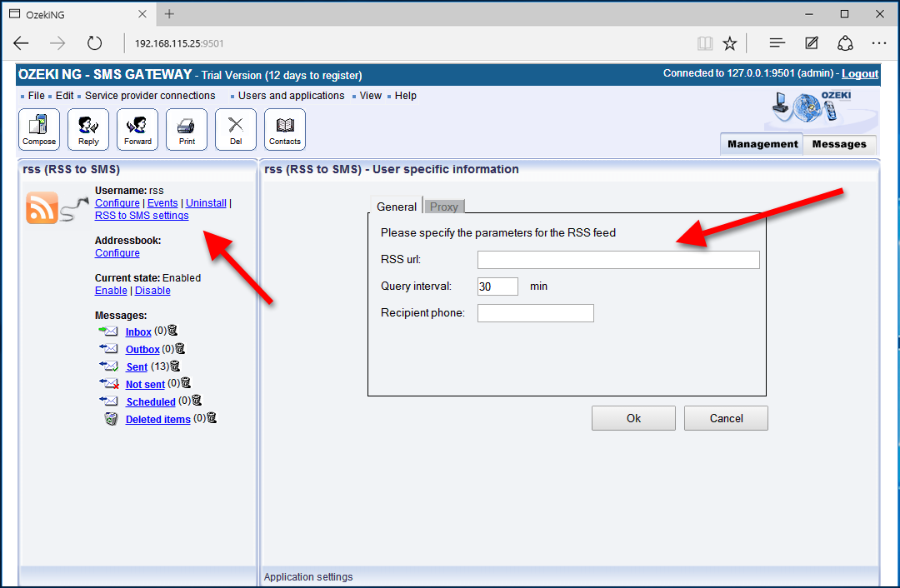Click the Query interval field

(x=497, y=287)
